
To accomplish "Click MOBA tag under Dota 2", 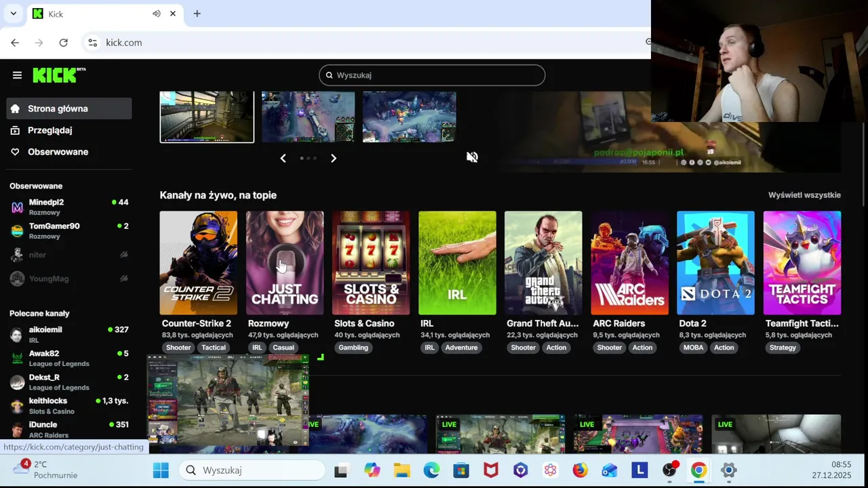I will (x=693, y=348).
